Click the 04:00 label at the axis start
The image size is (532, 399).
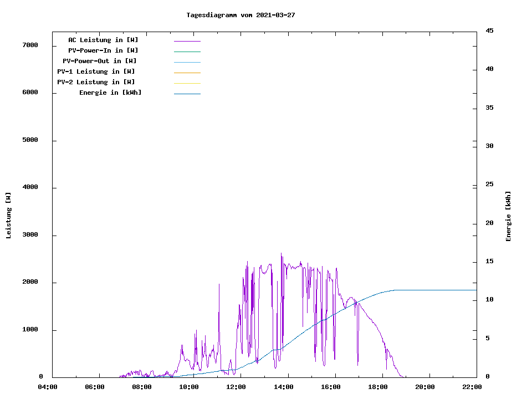point(47,387)
